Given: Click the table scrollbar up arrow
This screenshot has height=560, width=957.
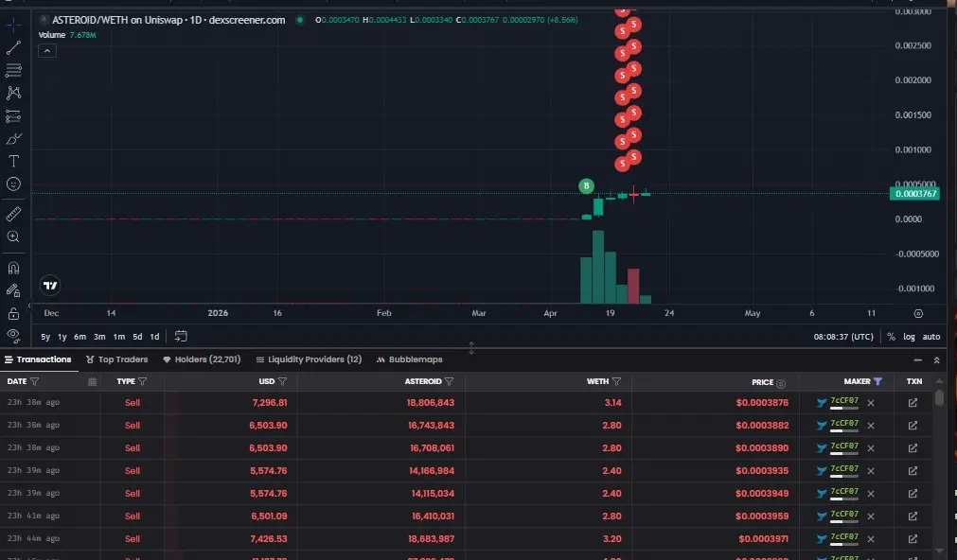Looking at the screenshot, I should click(x=939, y=381).
